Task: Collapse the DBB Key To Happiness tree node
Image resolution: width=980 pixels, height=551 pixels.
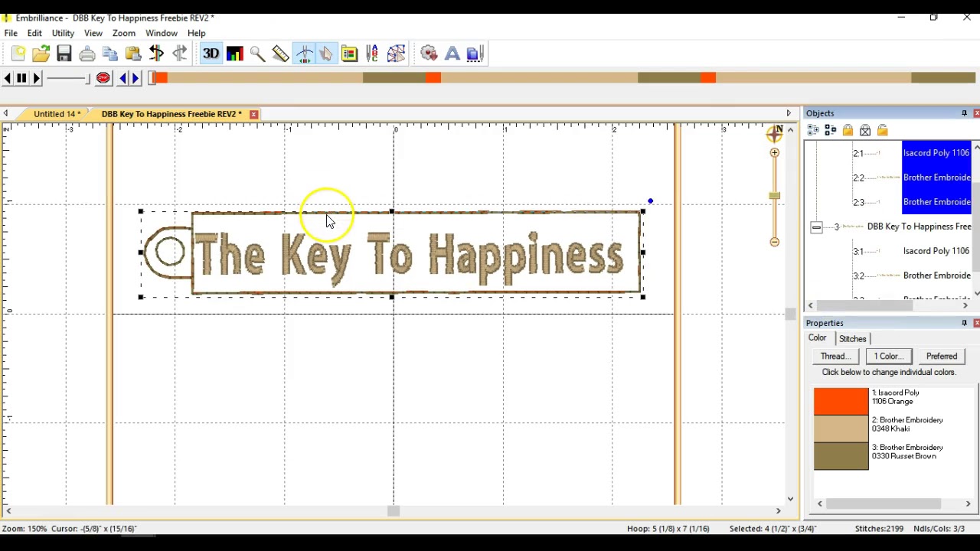Action: 816,227
